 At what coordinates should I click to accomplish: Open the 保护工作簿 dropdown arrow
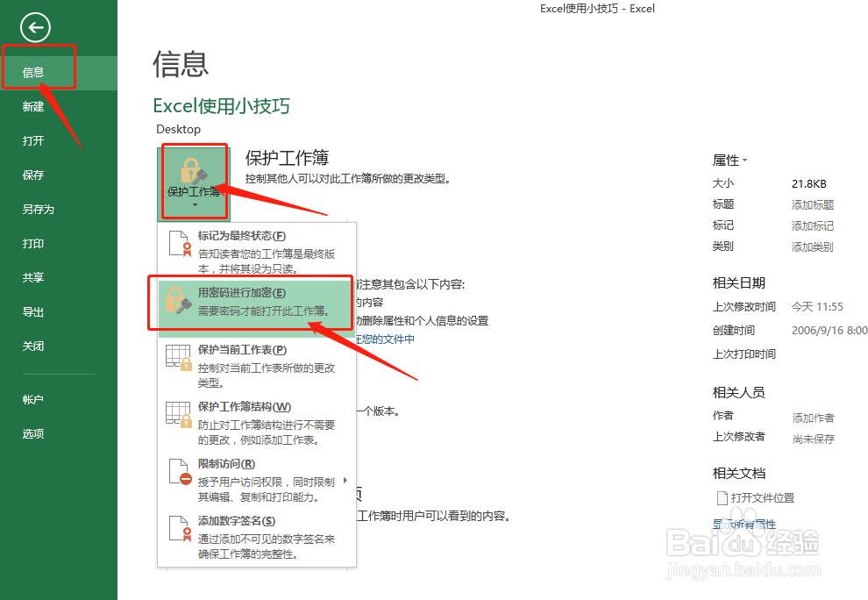click(194, 203)
